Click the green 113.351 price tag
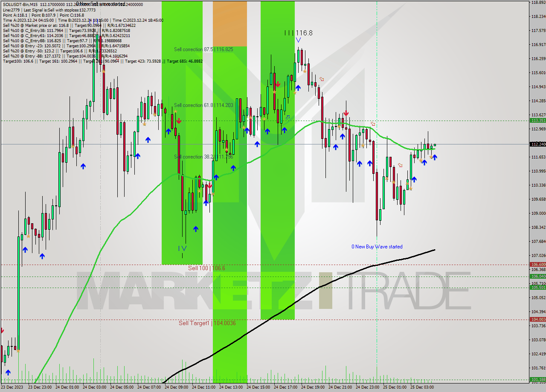The height and width of the screenshot is (392, 546). tap(537, 121)
